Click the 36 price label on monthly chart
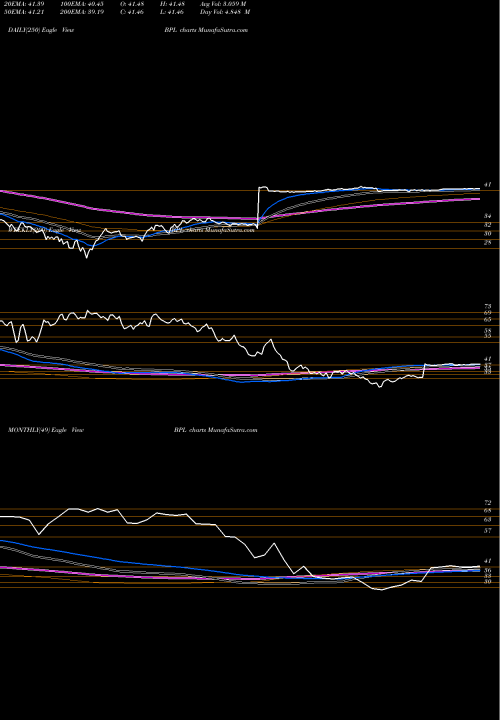500x720 pixels. tap(488, 571)
